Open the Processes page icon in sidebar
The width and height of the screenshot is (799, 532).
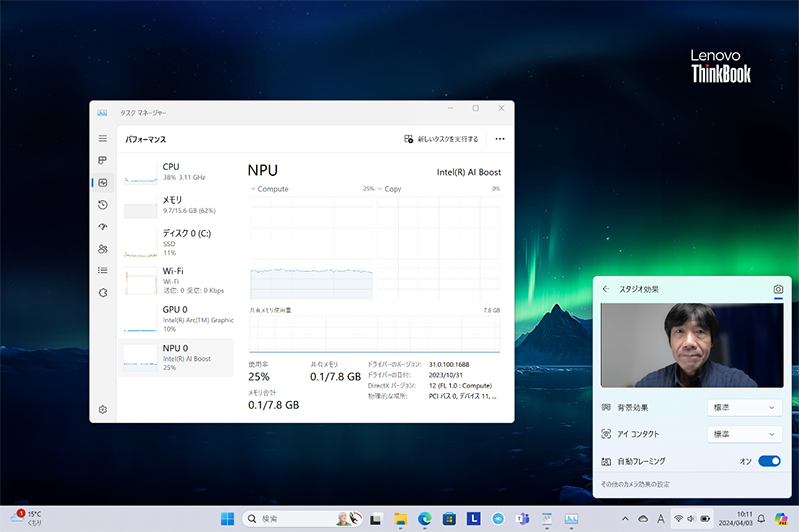(102, 160)
